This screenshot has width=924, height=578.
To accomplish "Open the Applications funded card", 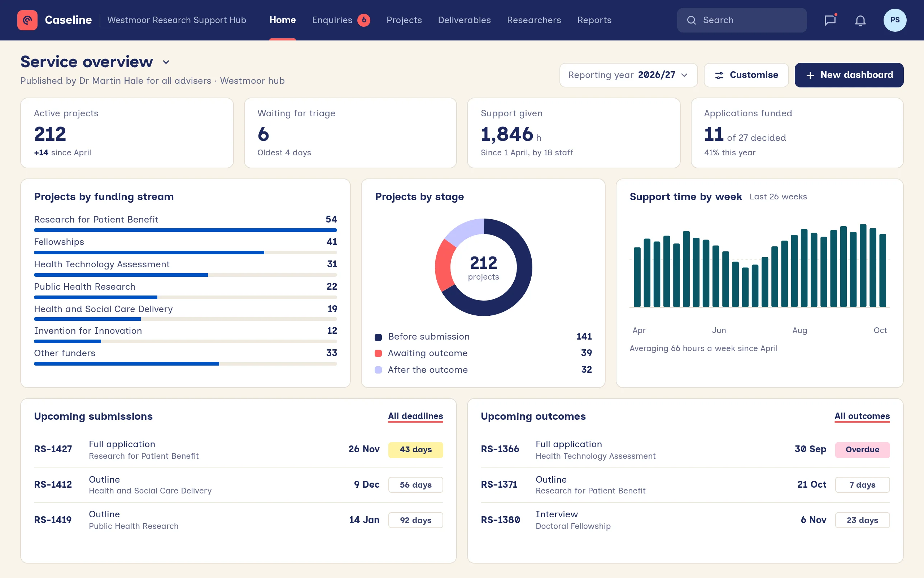I will (797, 133).
